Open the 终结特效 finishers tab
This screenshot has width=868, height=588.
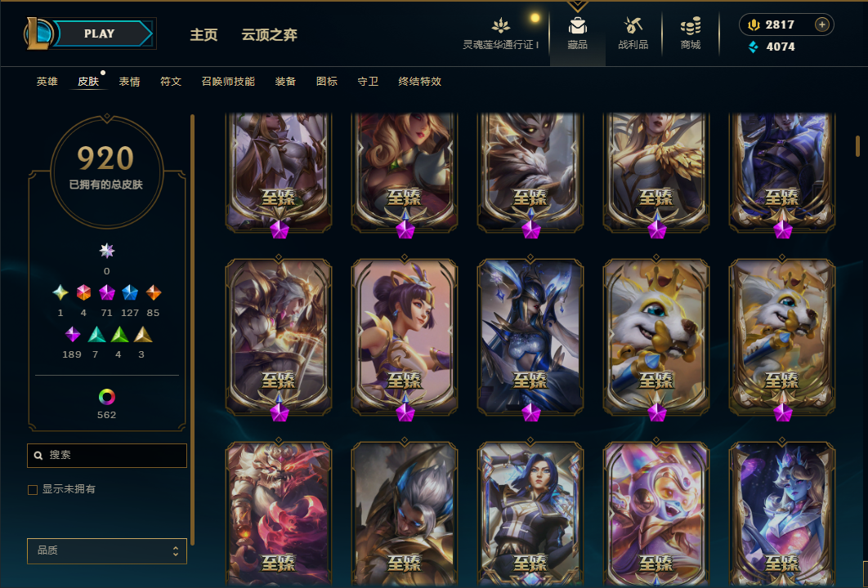[x=419, y=82]
